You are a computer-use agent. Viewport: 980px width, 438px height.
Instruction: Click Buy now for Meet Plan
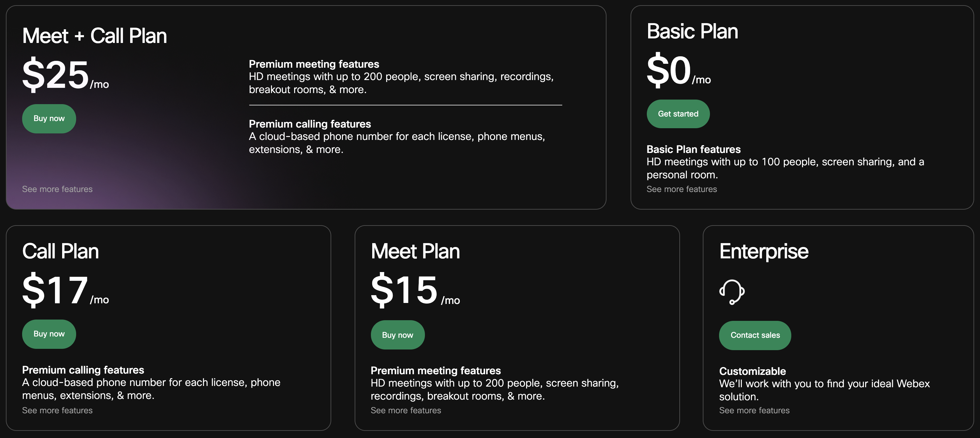pyautogui.click(x=397, y=334)
